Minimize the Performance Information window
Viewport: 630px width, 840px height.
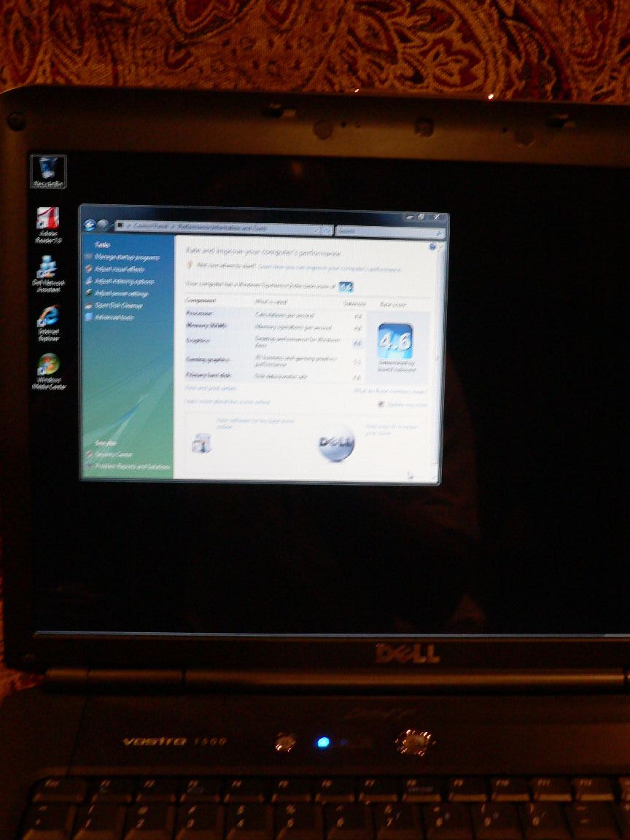tap(410, 217)
